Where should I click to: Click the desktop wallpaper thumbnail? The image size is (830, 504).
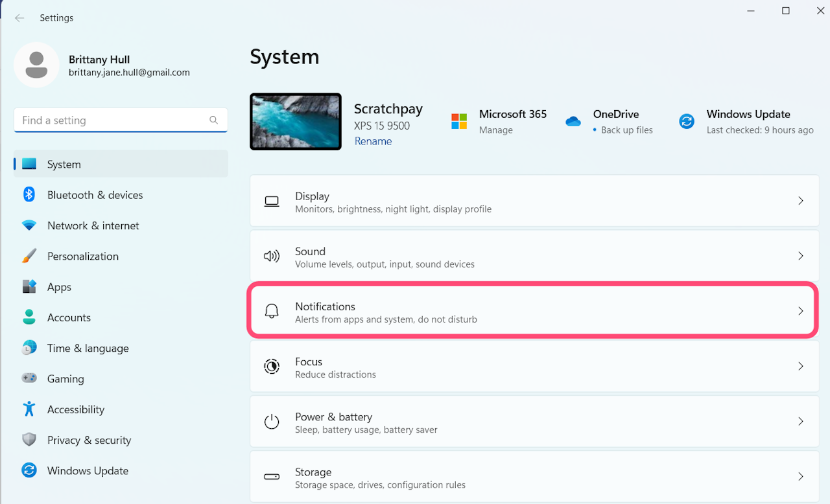tap(296, 122)
